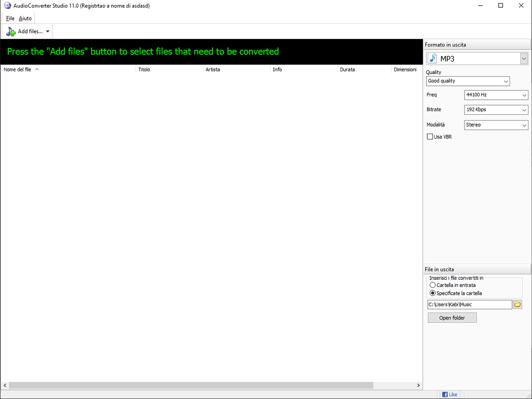The image size is (532, 399).
Task: Select Cartella in entrata radio option
Action: click(433, 285)
